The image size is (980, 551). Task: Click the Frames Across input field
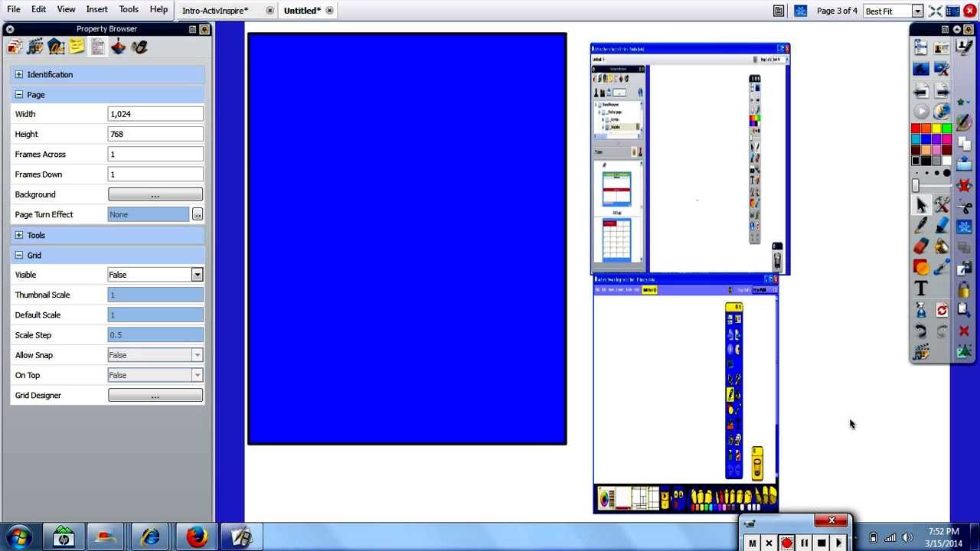pos(155,155)
